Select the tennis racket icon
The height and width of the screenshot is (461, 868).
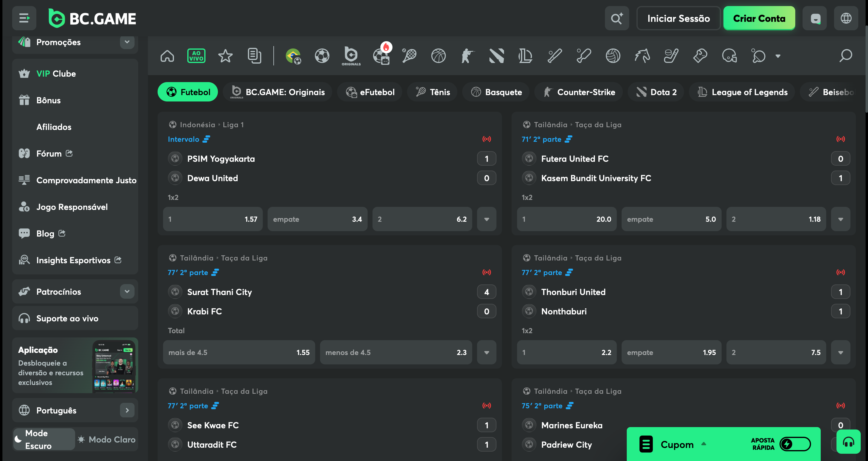tap(409, 56)
